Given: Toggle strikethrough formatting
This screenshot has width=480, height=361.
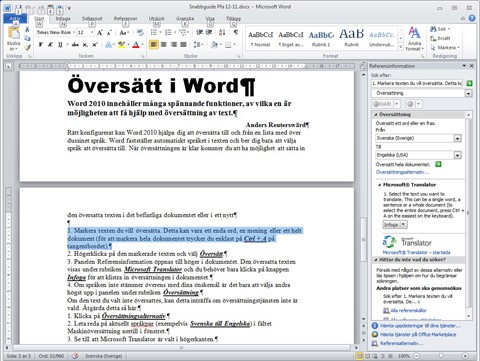Looking at the screenshot, I should coord(75,44).
